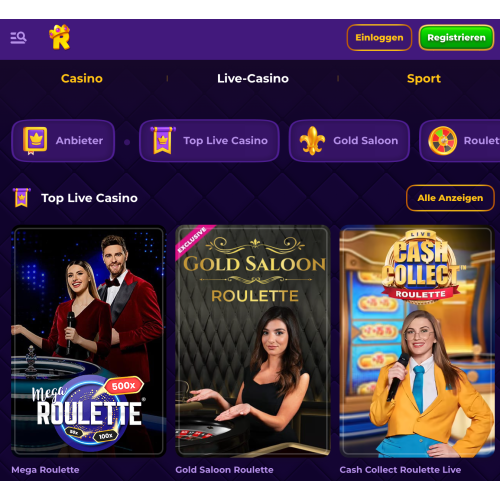The height and width of the screenshot is (500, 500).
Task: Click Alle Anzeigen button
Action: click(x=450, y=198)
